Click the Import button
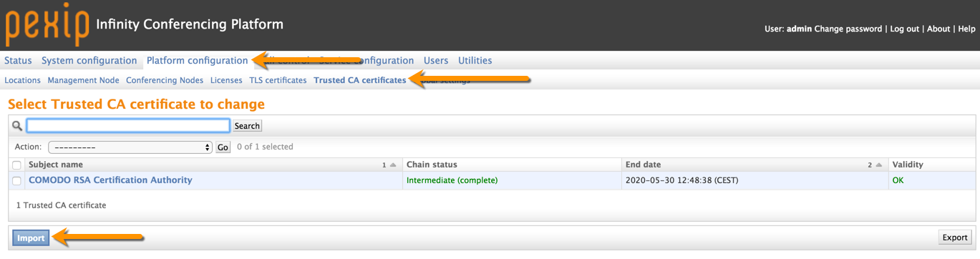The height and width of the screenshot is (259, 980). coord(31,238)
